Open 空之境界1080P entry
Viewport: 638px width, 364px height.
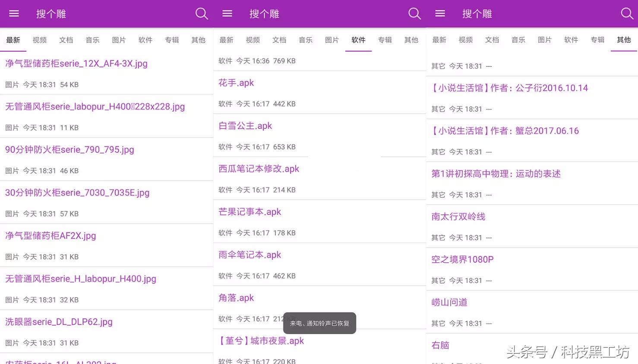click(x=462, y=260)
